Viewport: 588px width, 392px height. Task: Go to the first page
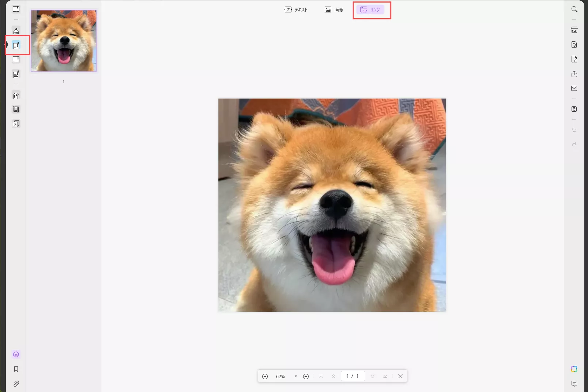[x=321, y=376]
